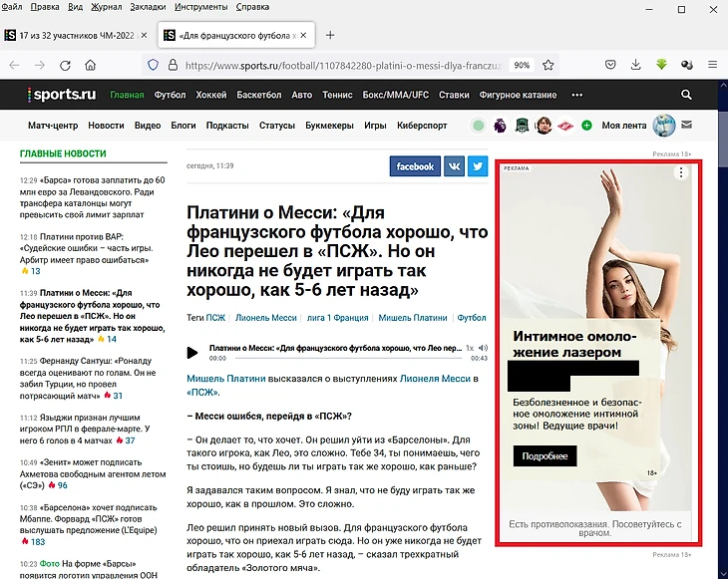The height and width of the screenshot is (579, 728).
Task: Open the ad's three-dot options menu
Action: coord(681,173)
